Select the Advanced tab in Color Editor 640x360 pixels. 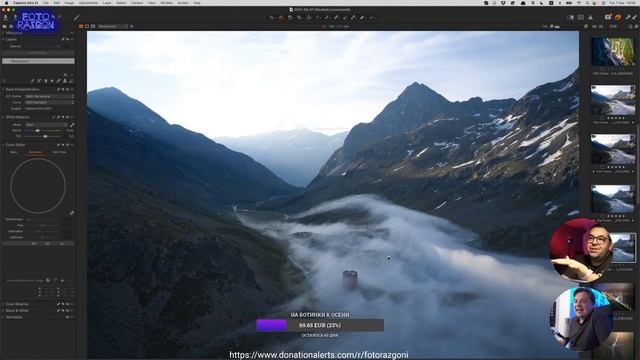[x=35, y=152]
